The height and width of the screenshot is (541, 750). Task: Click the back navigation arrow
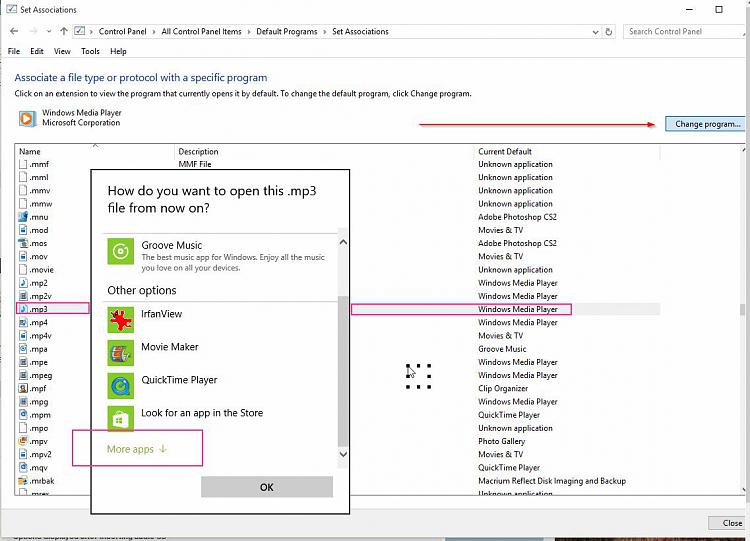14,32
